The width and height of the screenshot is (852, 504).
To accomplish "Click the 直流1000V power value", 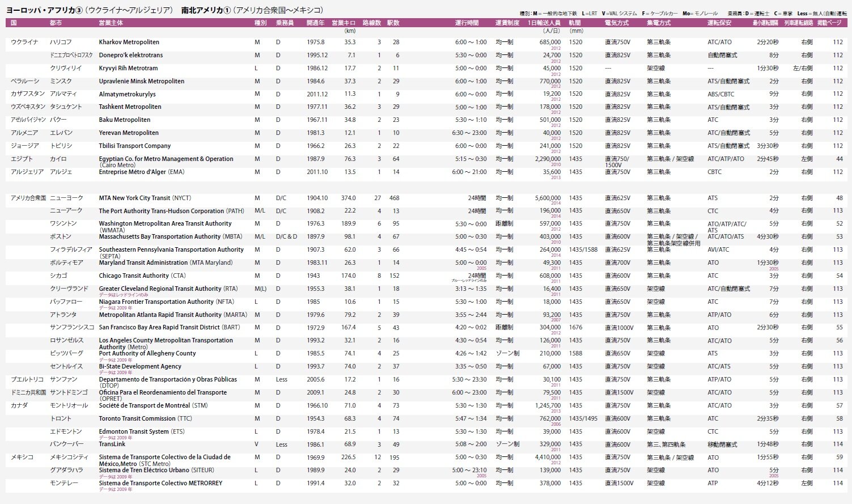I will [x=619, y=327].
